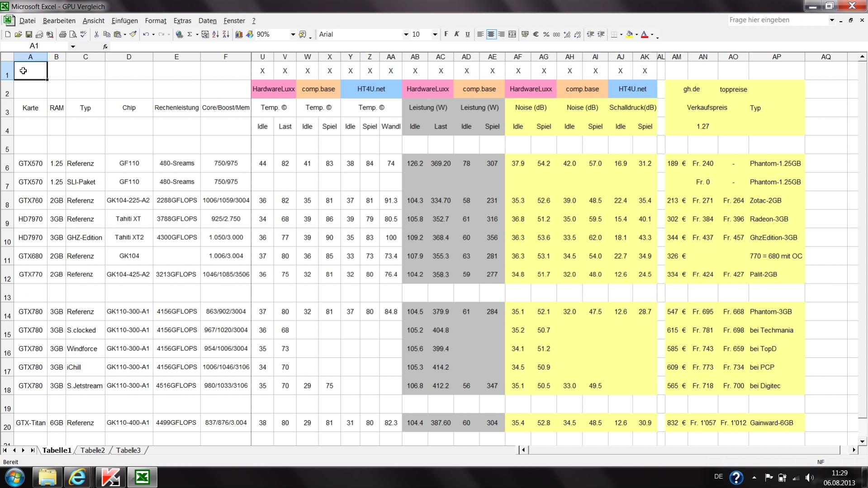Apply the thousands separator (000) format

(556, 34)
